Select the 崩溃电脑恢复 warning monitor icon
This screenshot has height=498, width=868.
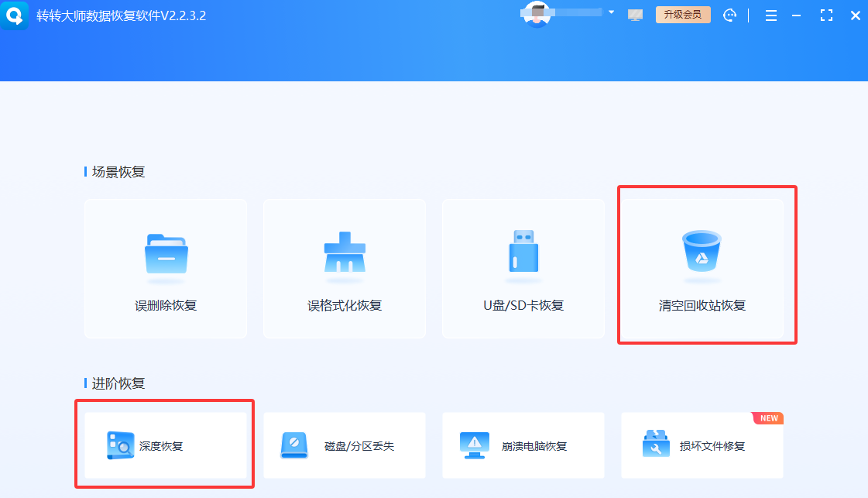(475, 445)
